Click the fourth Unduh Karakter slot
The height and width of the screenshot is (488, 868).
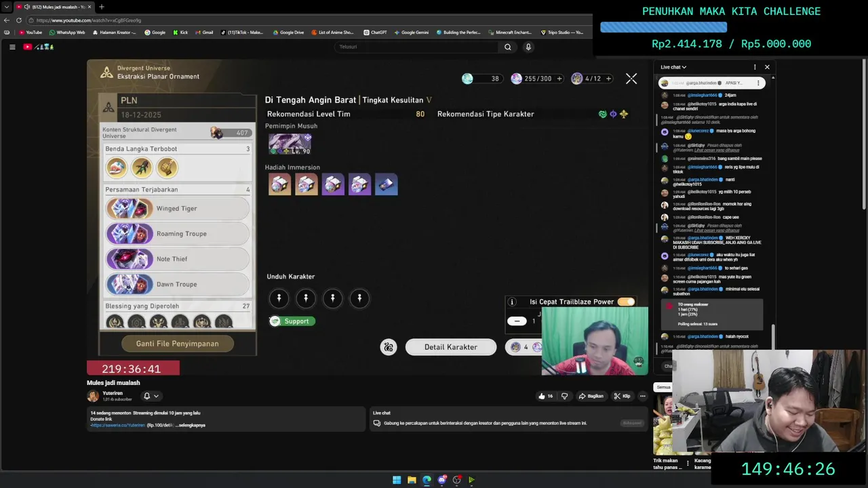(359, 298)
